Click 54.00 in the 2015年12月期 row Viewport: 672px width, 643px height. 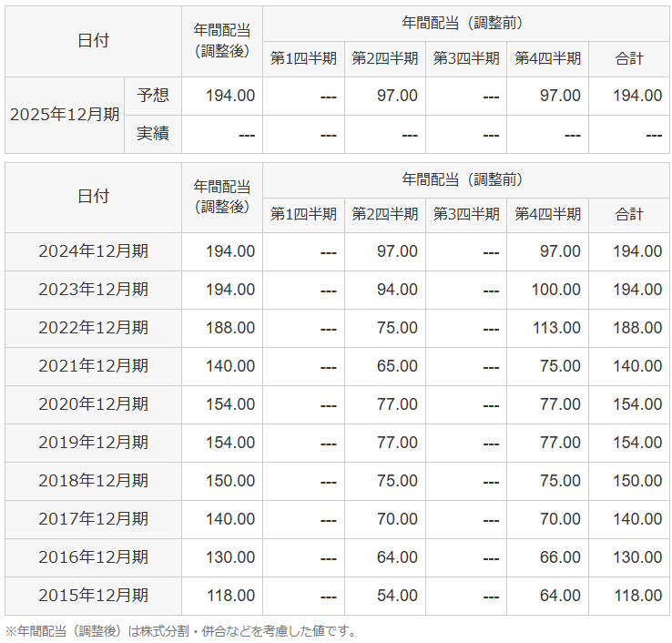[x=397, y=596]
